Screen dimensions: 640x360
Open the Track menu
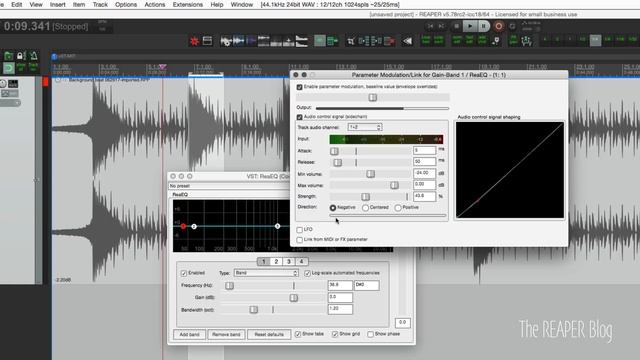[100, 4]
